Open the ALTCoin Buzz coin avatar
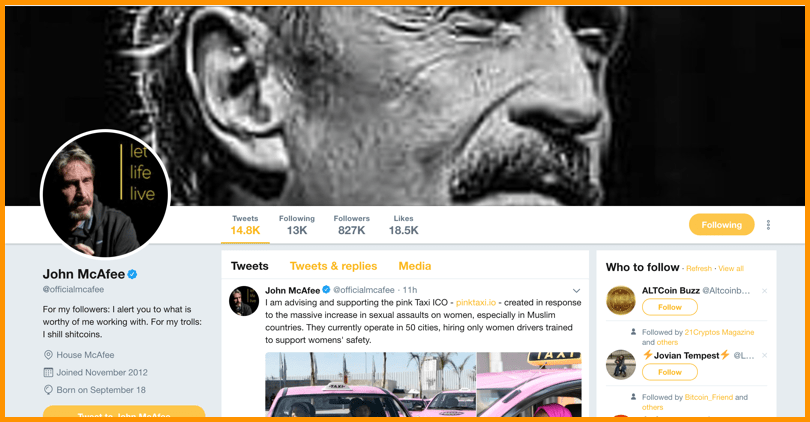The height and width of the screenshot is (422, 810). coord(620,300)
